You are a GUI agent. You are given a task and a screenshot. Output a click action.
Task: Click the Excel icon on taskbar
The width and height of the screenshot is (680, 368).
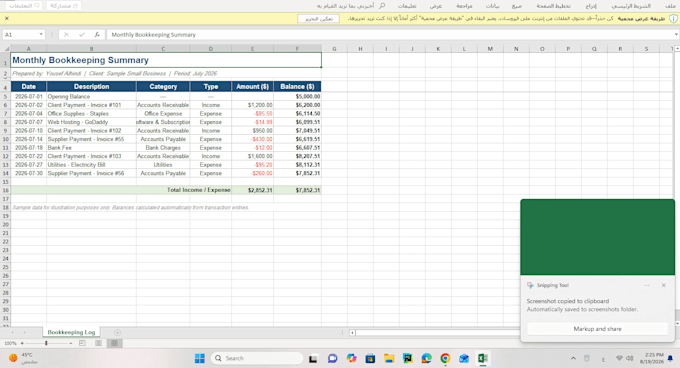[483, 358]
